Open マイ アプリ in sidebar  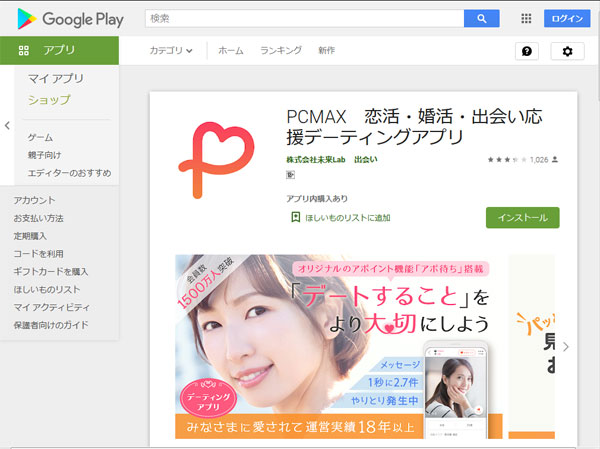[55, 78]
